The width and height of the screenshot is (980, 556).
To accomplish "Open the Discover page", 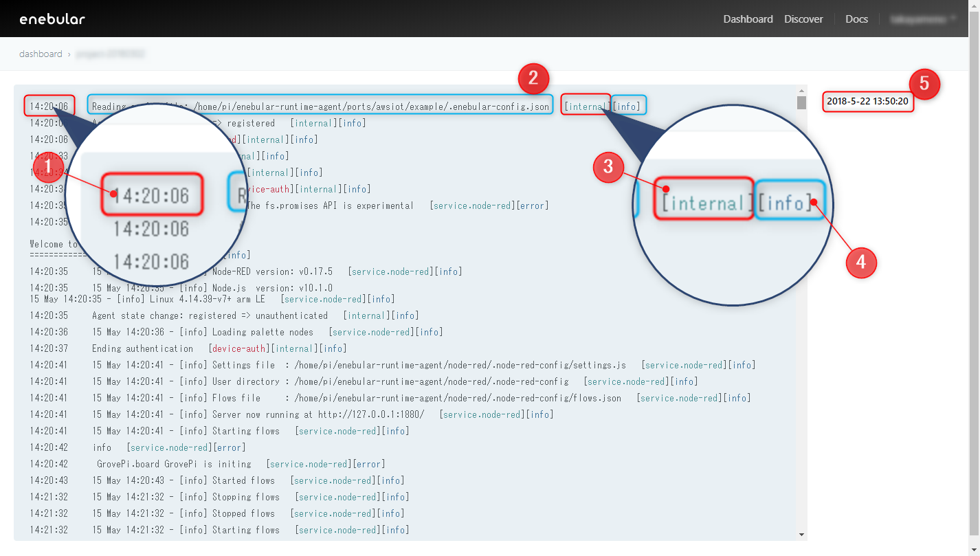I will click(803, 19).
